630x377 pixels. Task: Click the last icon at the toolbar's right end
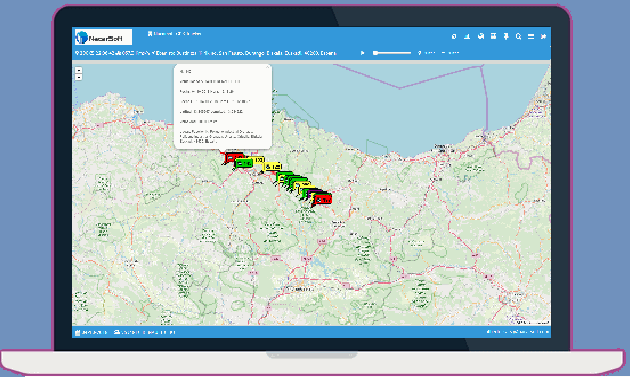(543, 37)
